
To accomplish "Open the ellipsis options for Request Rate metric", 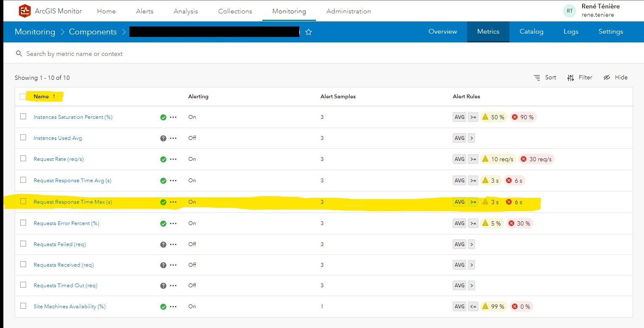I will tap(172, 159).
